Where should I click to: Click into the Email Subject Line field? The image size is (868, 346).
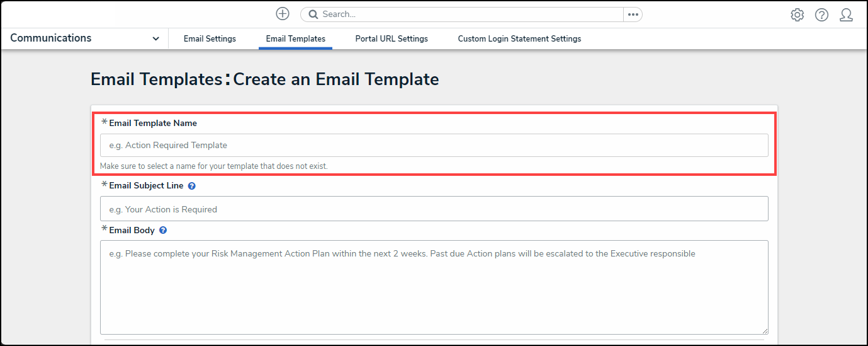pos(434,209)
